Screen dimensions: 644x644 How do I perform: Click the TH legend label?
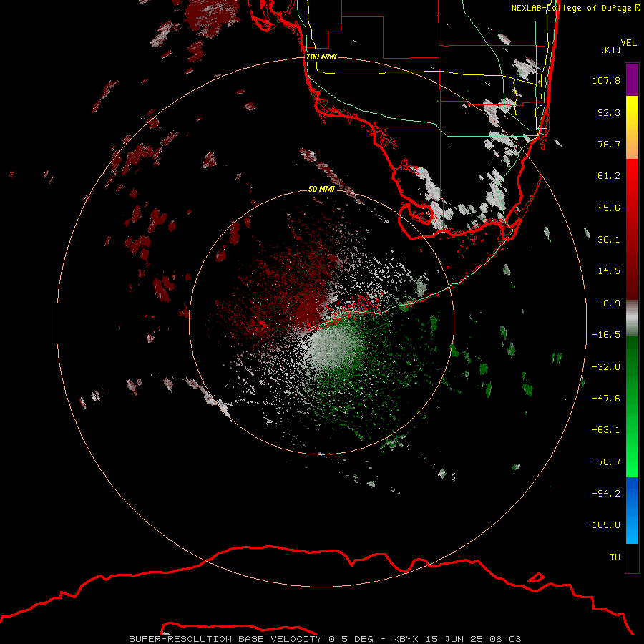615,557
